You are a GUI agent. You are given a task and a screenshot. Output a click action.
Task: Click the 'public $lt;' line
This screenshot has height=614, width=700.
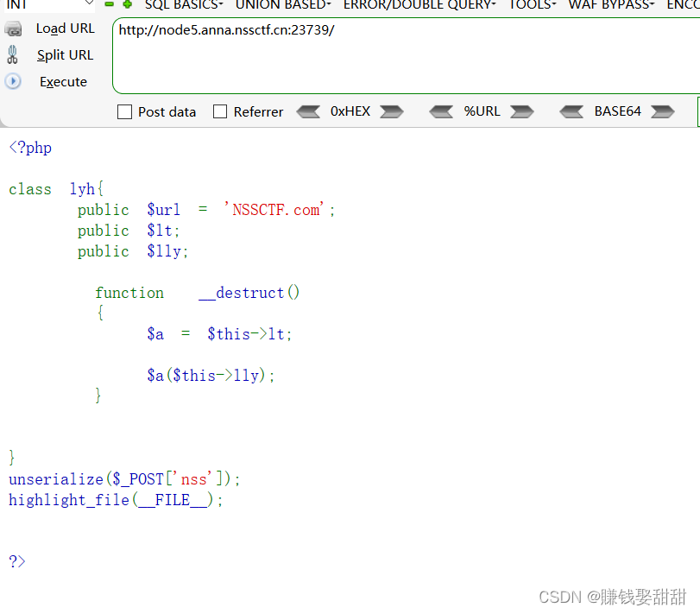point(129,231)
